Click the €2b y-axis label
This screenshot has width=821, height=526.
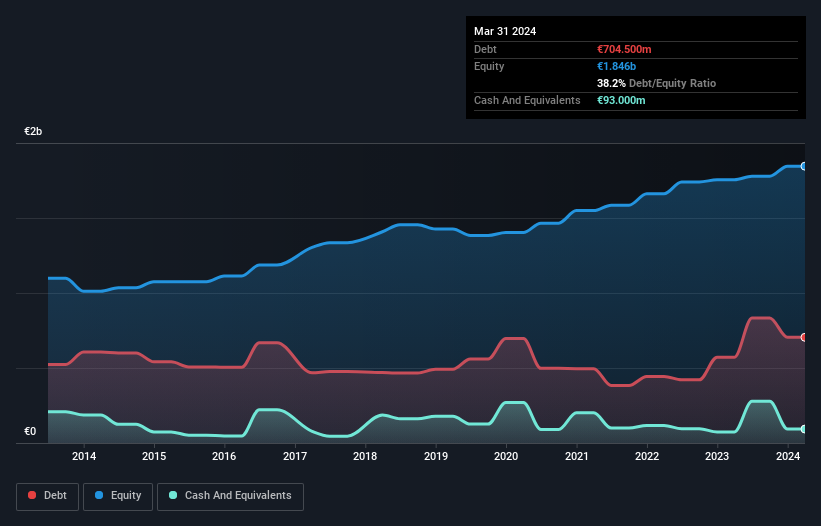click(x=33, y=131)
